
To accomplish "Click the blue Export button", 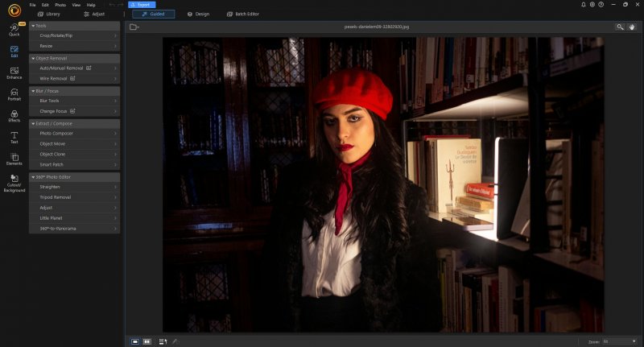I will pos(142,5).
